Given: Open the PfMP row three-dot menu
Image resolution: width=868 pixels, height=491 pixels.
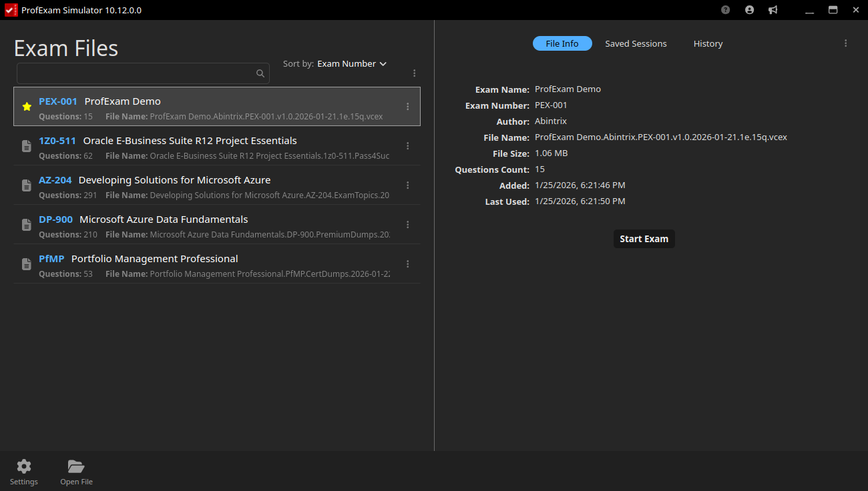Looking at the screenshot, I should 407,264.
